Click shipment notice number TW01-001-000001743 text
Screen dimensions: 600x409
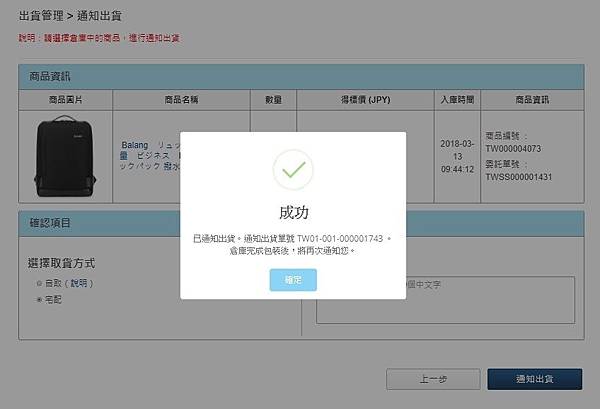pos(340,239)
